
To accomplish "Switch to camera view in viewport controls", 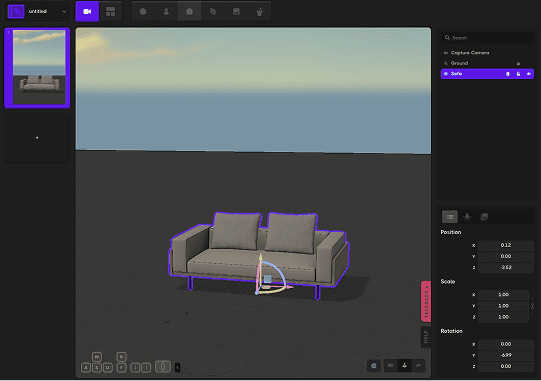I will 391,365.
